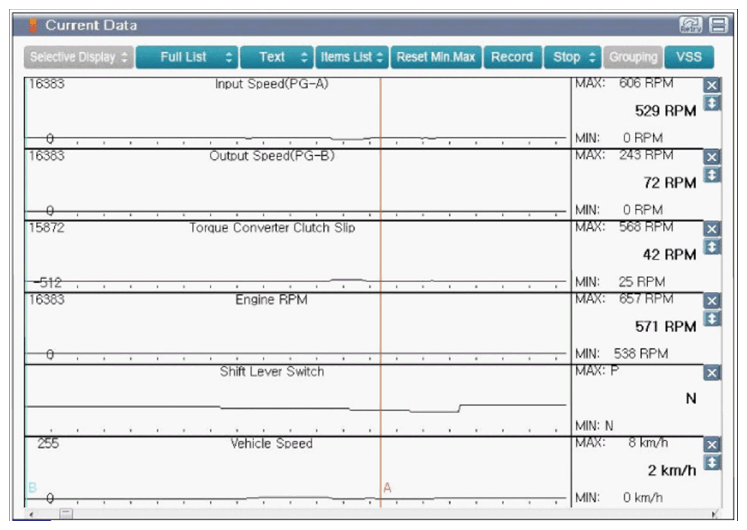The width and height of the screenshot is (747, 530).
Task: Click the Shift Lever current value N
Action: (x=691, y=399)
